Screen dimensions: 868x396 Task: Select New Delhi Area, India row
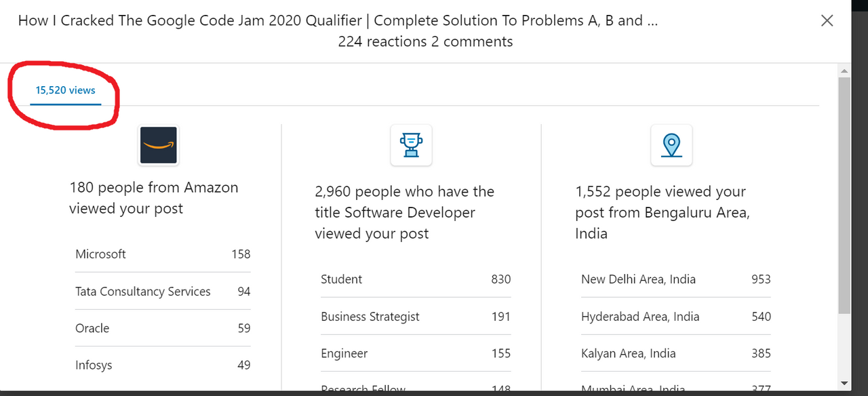(x=676, y=279)
